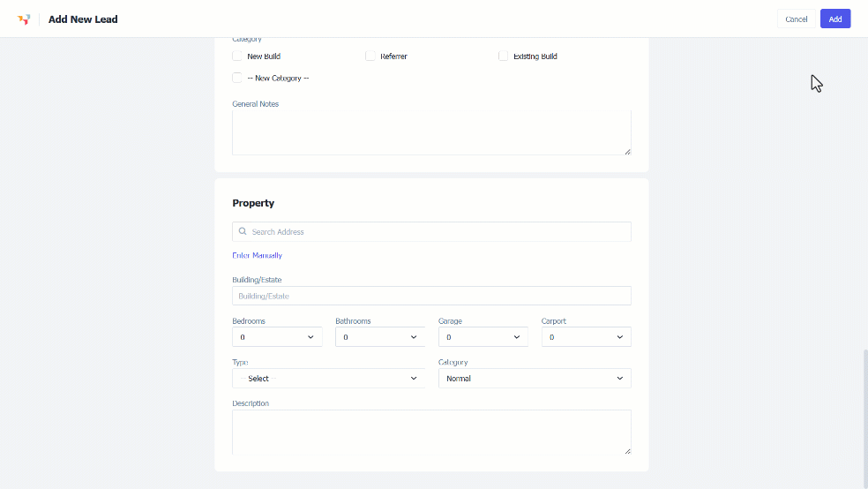Open the Enter Manually link
This screenshot has width=868, height=489.
click(x=257, y=255)
